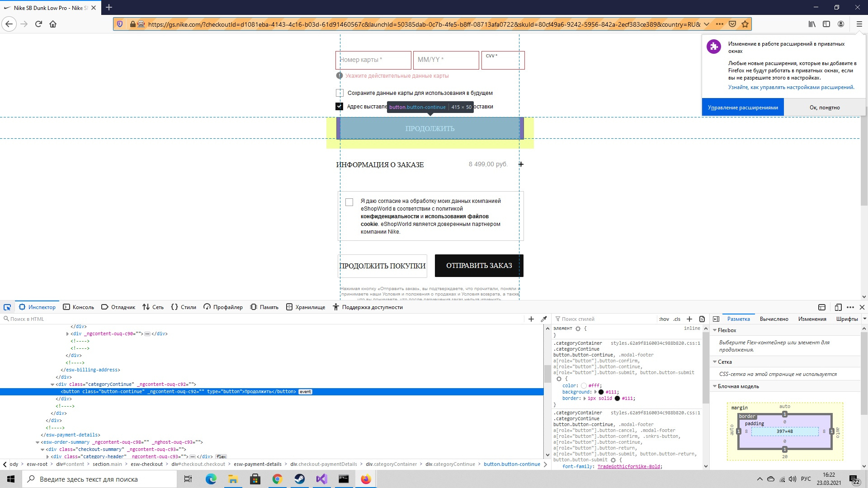The width and height of the screenshot is (868, 488).
Task: Open page actions three-dots in address bar
Action: [x=720, y=24]
